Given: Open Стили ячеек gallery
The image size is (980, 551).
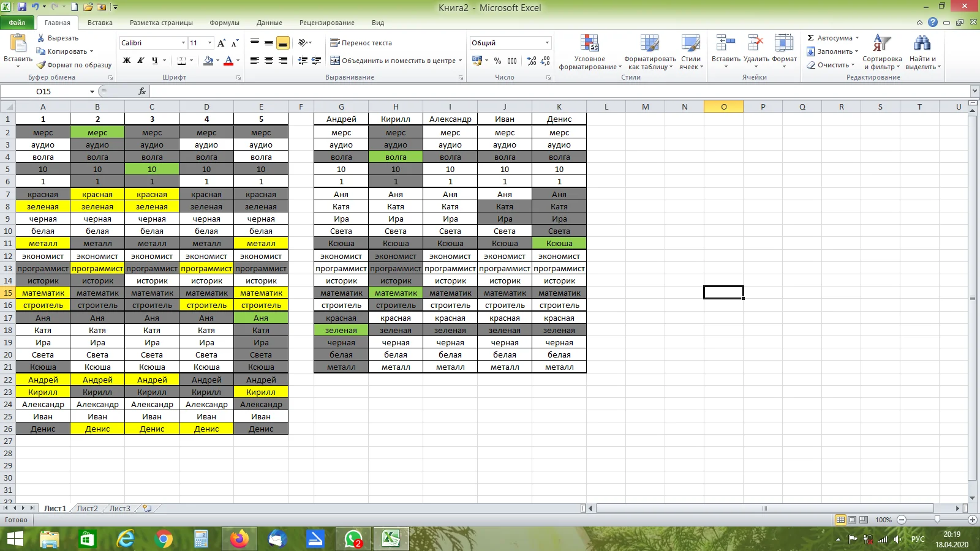Looking at the screenshot, I should [691, 52].
